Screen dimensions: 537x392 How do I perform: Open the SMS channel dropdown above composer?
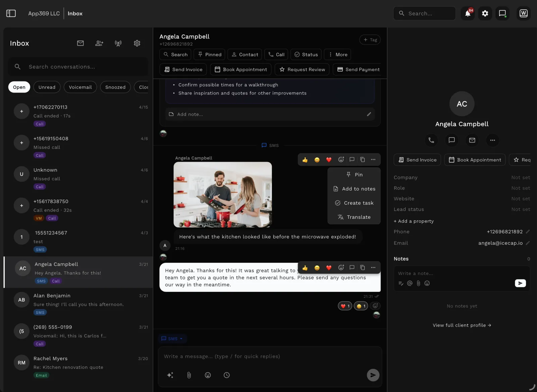(172, 339)
